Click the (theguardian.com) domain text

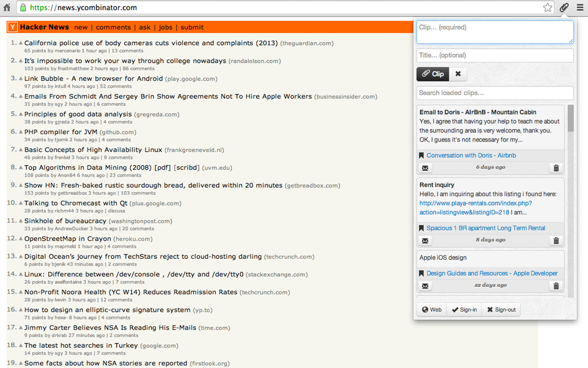tap(307, 43)
